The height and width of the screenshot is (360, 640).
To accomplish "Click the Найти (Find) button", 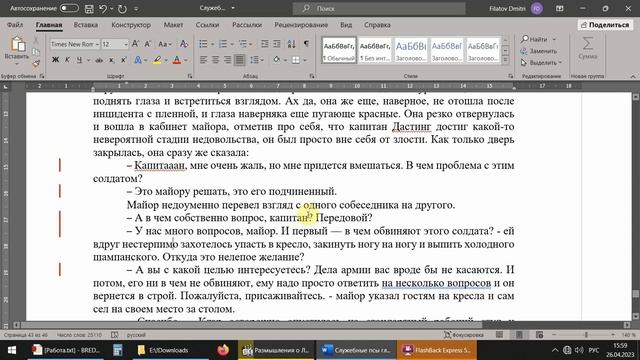I will (x=534, y=39).
